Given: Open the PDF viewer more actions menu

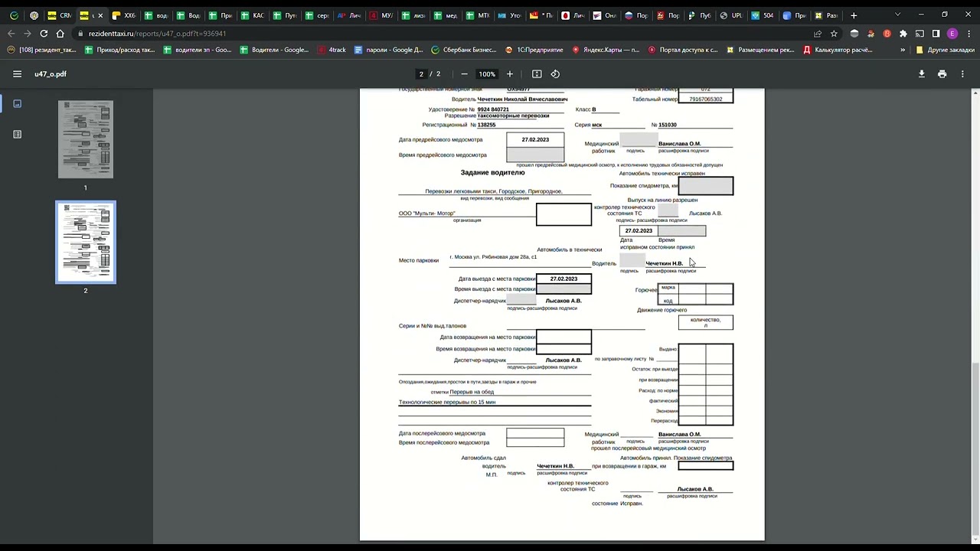Looking at the screenshot, I should tap(962, 74).
